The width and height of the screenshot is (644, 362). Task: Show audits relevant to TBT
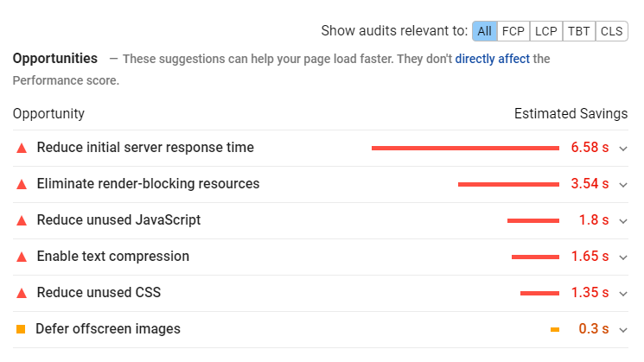point(578,31)
